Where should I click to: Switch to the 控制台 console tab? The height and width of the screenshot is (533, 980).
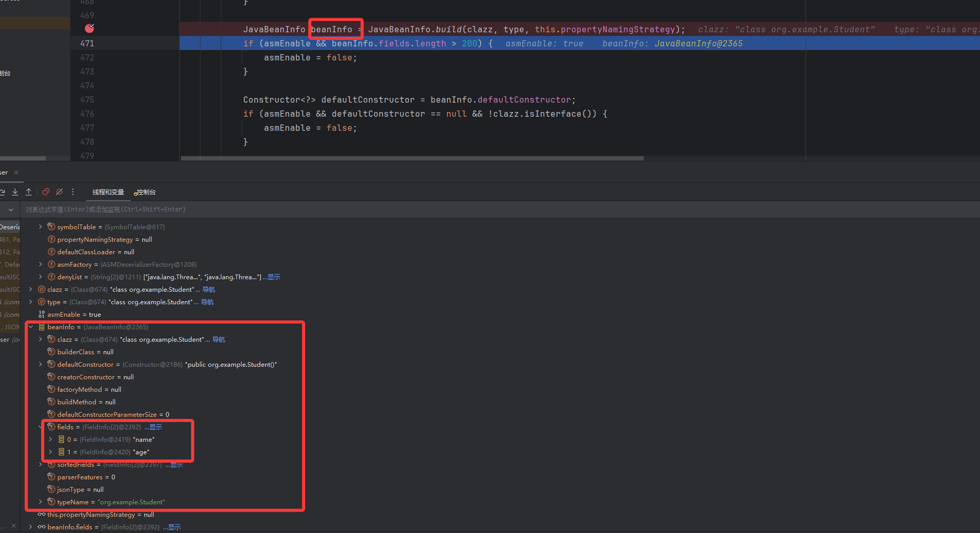[x=145, y=192]
